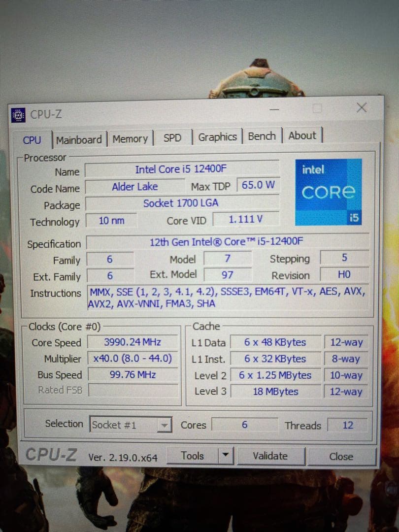
Task: Click the Socket 1700 LGA package value
Action: point(182,203)
